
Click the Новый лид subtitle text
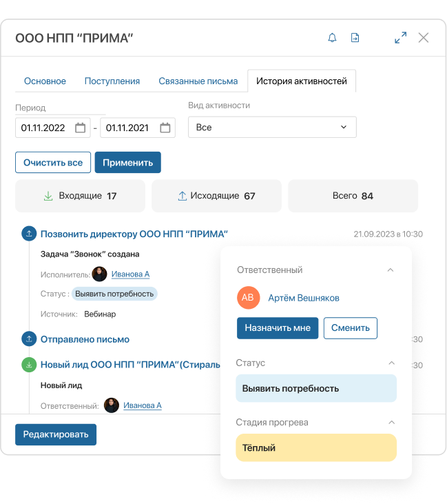coord(61,385)
